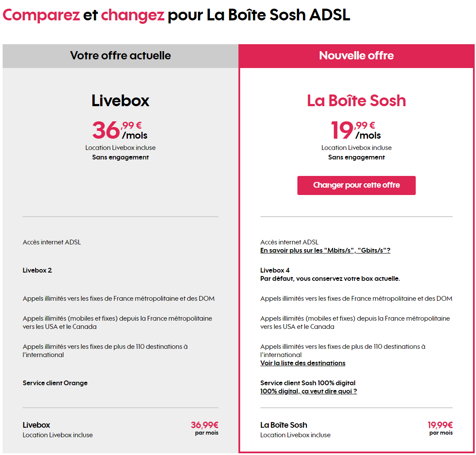Click the large red "La Boîte Sosh" title

(356, 101)
